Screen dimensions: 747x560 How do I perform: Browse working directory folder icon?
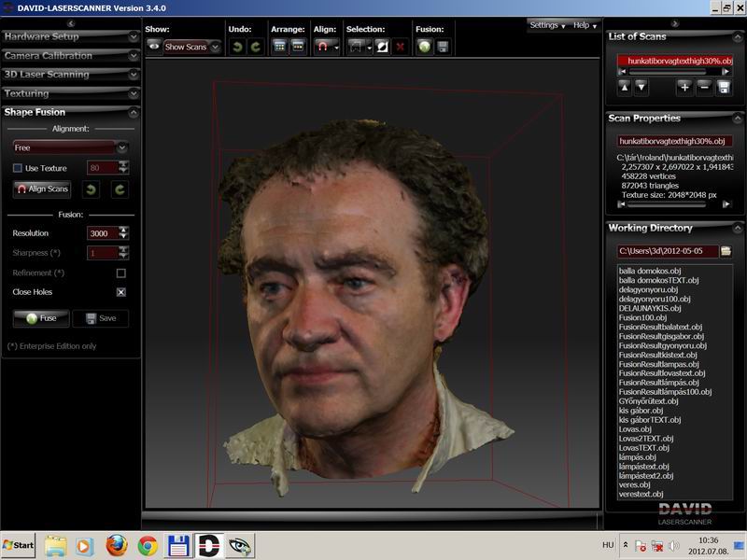725,251
